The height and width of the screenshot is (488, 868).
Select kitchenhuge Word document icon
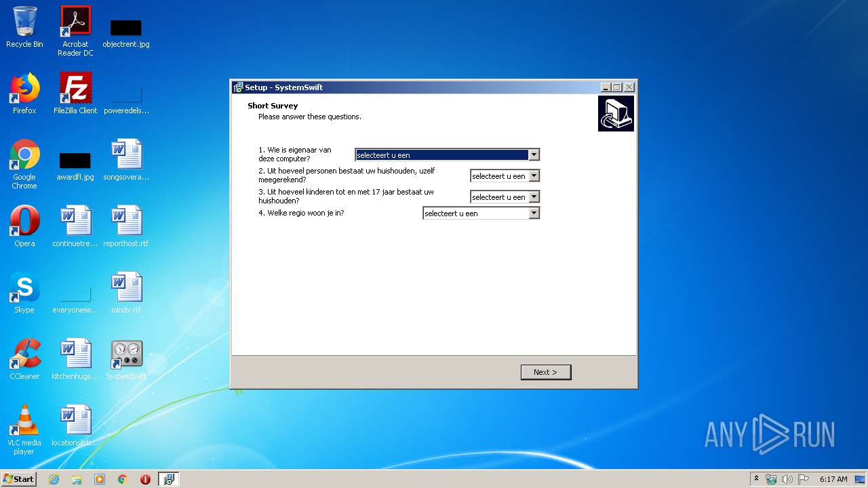(75, 359)
